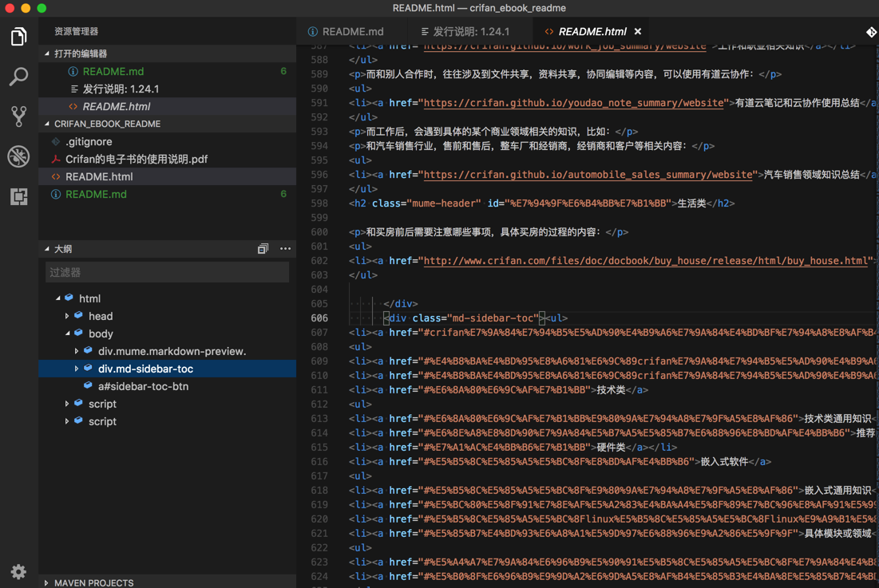Click the buy_house.html URL link

click(x=645, y=261)
